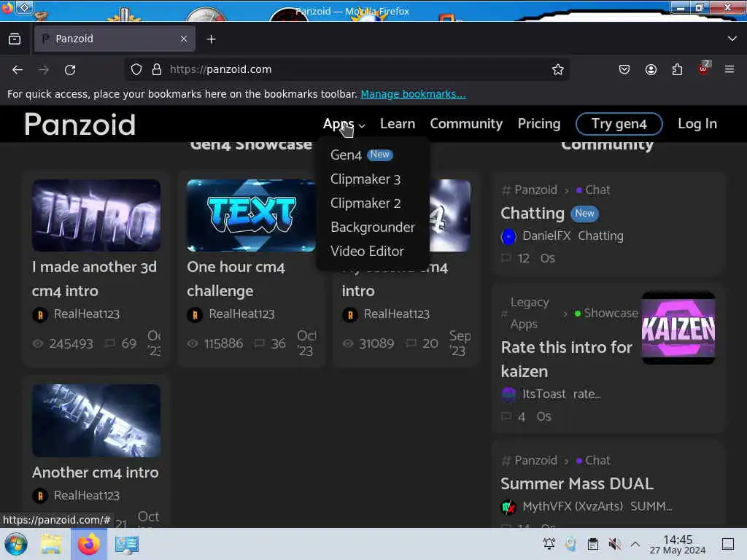Open the Pocket save icon
This screenshot has width=747, height=560.
coord(624,69)
